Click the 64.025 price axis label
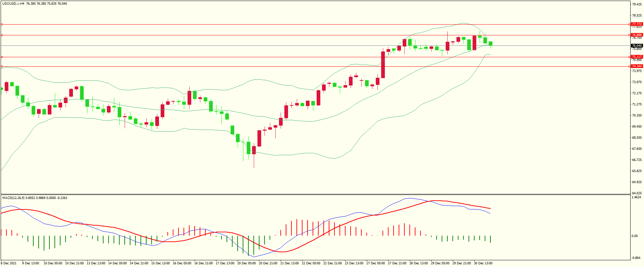Viewport: 644px width, 267px height. click(x=637, y=193)
